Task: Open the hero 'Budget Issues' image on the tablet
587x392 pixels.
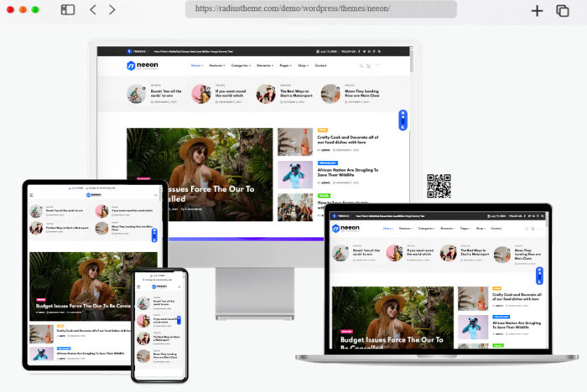Action: click(93, 286)
